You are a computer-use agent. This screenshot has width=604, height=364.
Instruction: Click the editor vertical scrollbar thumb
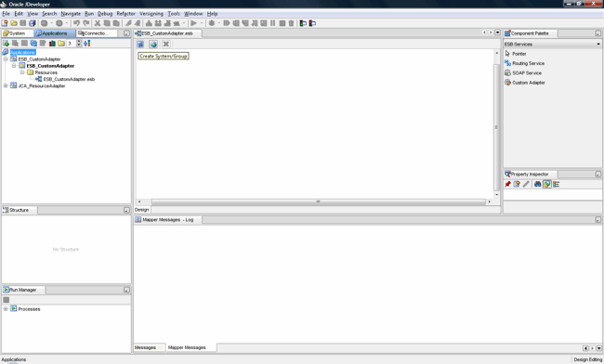coord(496,127)
